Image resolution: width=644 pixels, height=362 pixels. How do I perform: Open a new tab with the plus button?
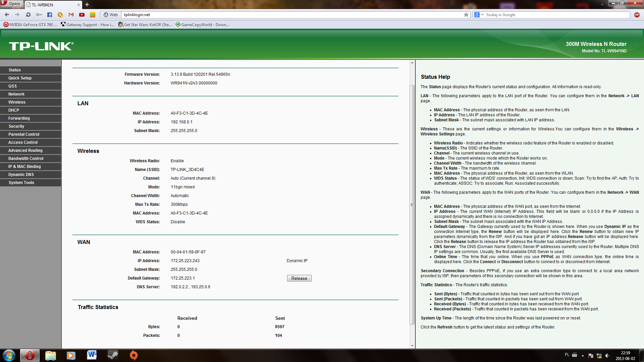coord(87,5)
